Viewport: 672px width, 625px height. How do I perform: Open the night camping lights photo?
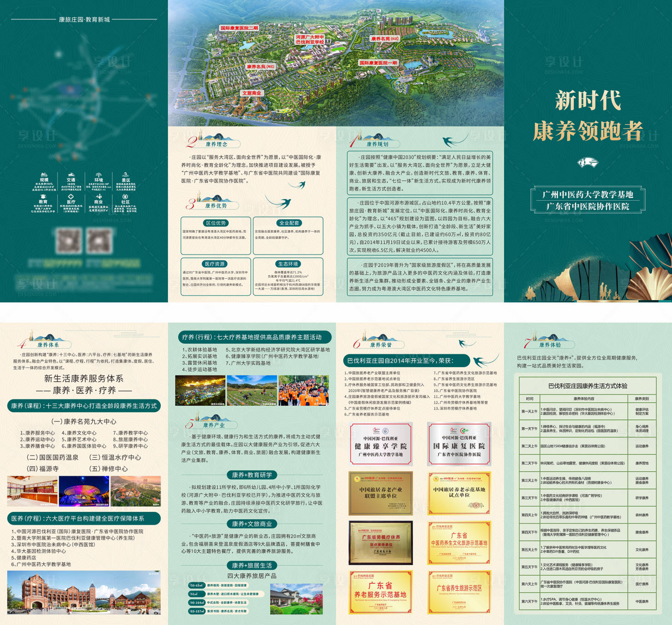tap(200, 391)
